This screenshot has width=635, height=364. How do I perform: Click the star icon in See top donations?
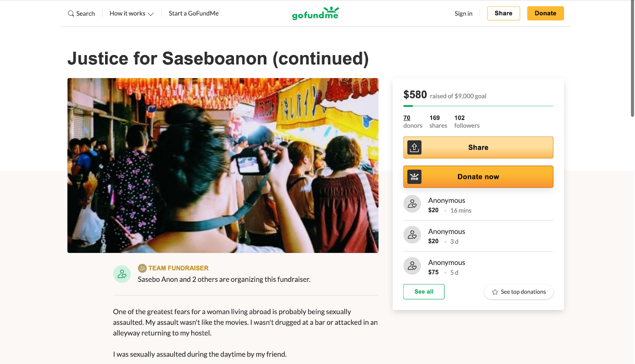pyautogui.click(x=495, y=292)
